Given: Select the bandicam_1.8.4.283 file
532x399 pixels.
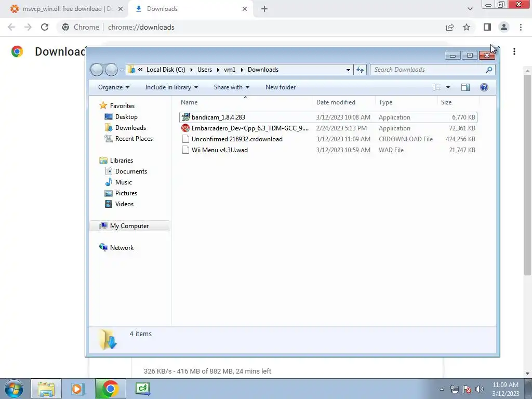Looking at the screenshot, I should point(328,117).
